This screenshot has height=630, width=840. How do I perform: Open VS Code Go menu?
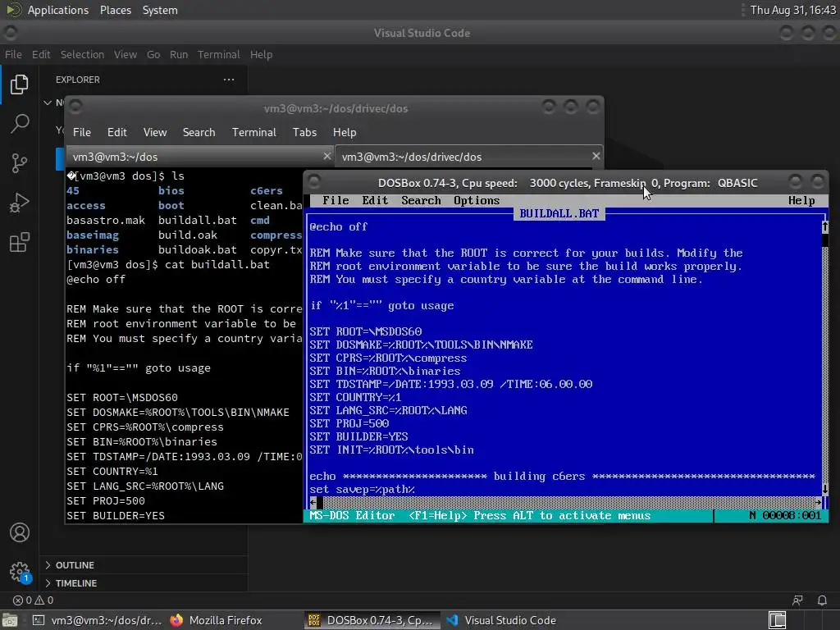click(153, 55)
